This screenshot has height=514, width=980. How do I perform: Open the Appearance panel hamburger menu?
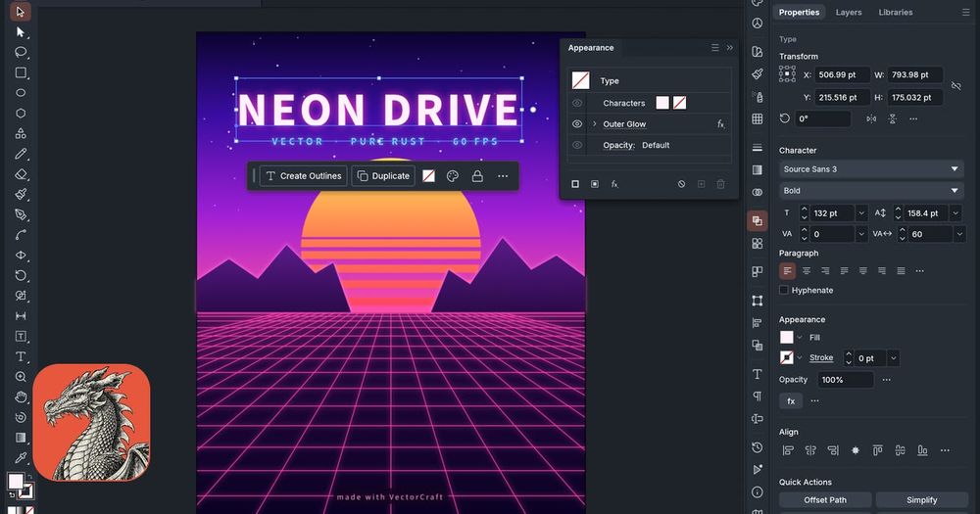pyautogui.click(x=715, y=47)
